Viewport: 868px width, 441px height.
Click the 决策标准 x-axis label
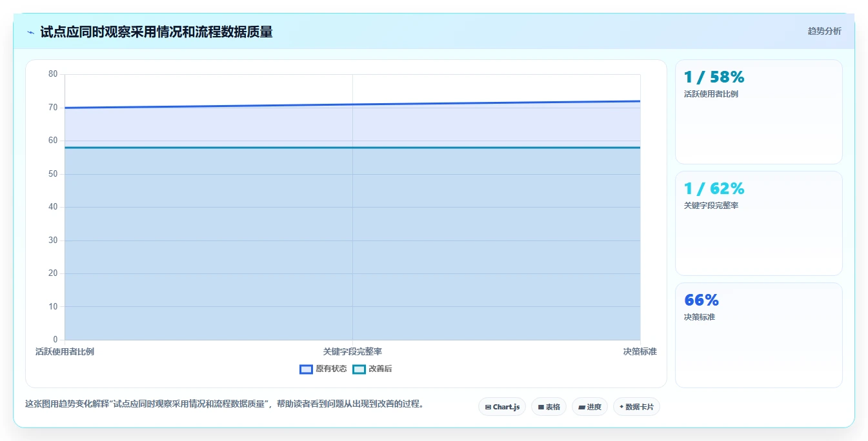point(640,351)
